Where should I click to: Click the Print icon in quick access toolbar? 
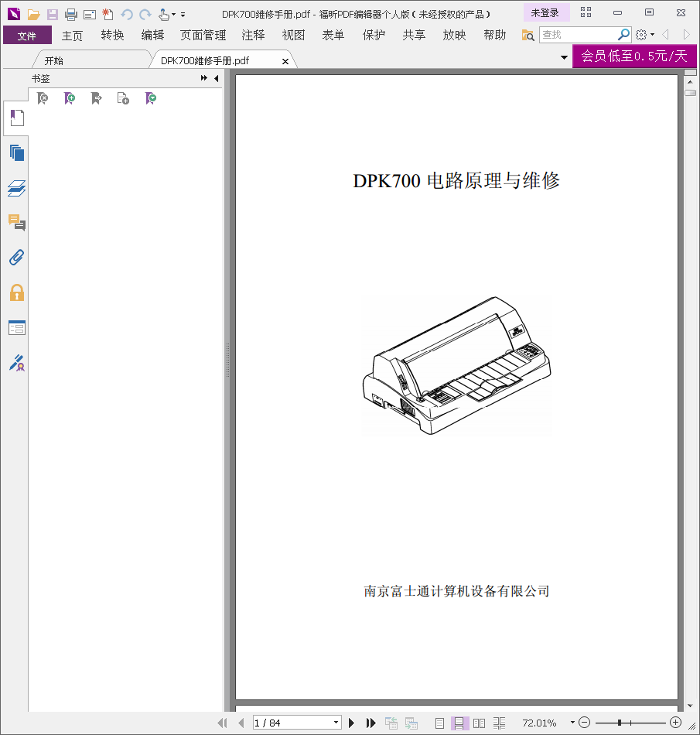pos(70,15)
